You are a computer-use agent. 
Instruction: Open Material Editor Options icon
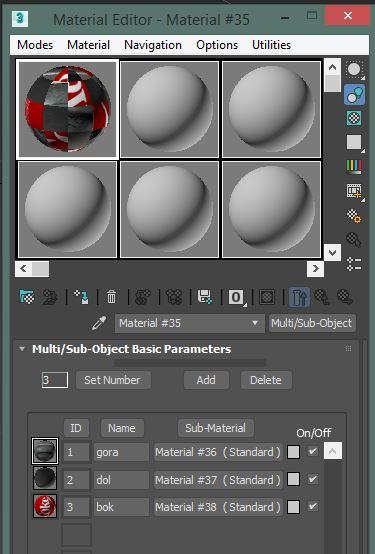coord(354,216)
